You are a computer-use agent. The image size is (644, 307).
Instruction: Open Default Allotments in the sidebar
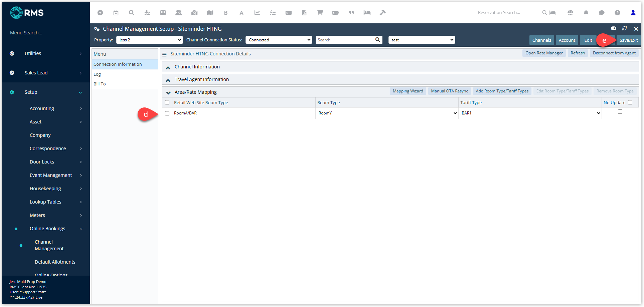[x=55, y=262]
